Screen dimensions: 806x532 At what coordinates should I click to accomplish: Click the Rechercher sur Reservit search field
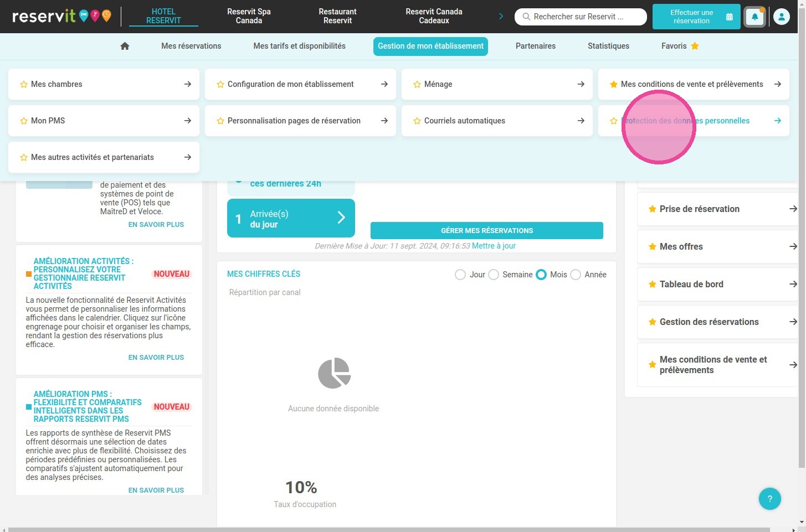point(581,17)
